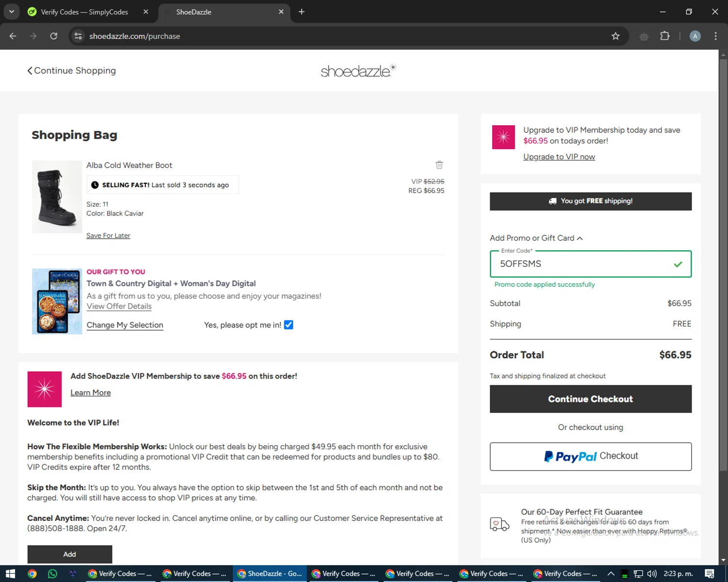Open a new browser tab
Image resolution: width=728 pixels, height=582 pixels.
[301, 12]
